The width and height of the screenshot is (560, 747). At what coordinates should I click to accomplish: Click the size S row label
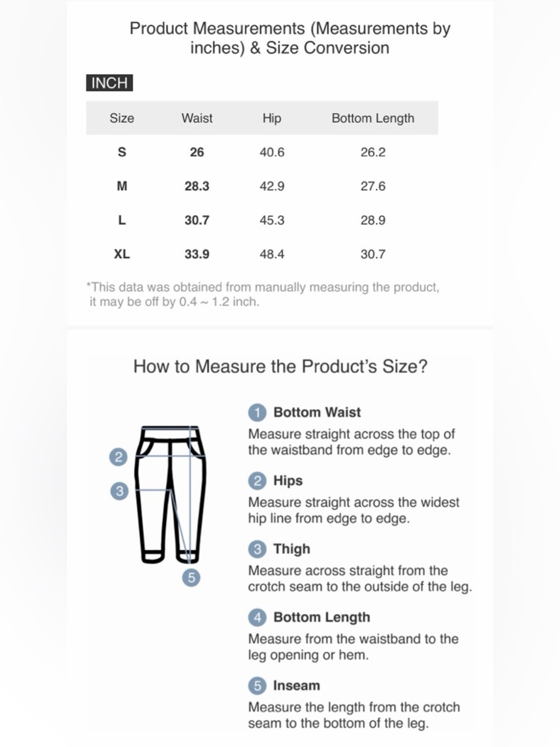coord(122,152)
